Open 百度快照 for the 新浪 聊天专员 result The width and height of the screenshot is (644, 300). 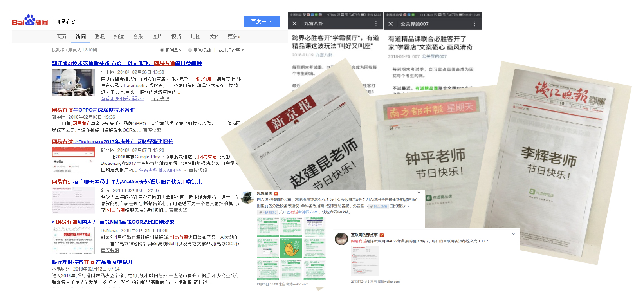(x=178, y=210)
